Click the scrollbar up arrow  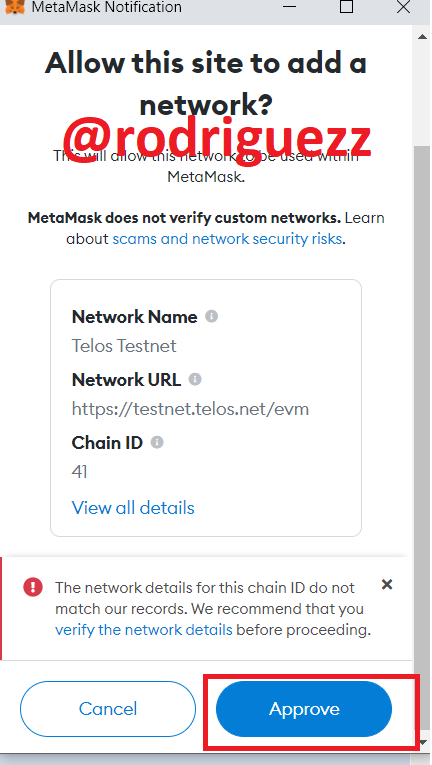point(422,37)
